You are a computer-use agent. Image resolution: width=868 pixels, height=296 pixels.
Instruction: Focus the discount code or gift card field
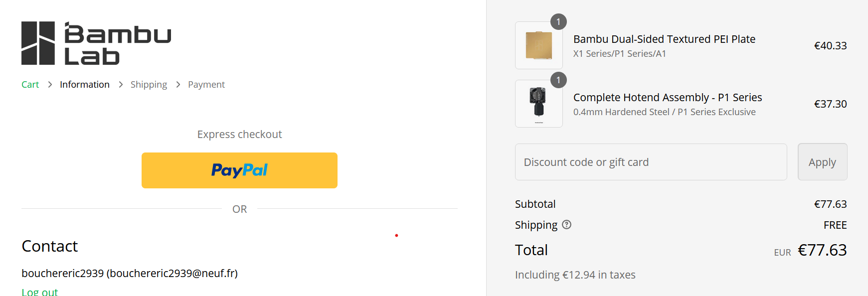point(651,162)
